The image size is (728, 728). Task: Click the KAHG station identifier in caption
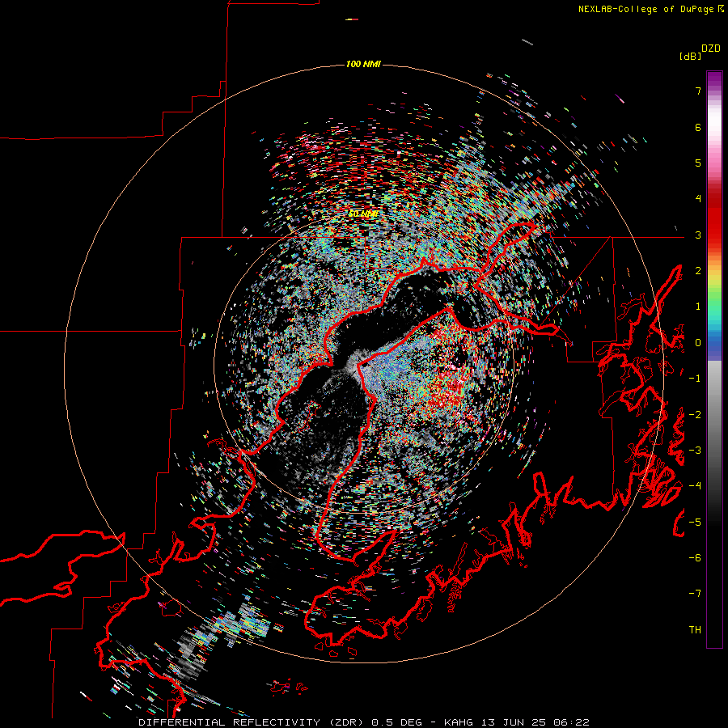[459, 722]
